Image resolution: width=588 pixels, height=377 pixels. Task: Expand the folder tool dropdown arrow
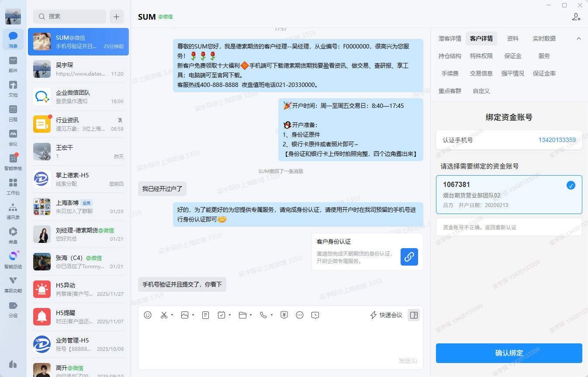pyautogui.click(x=251, y=315)
